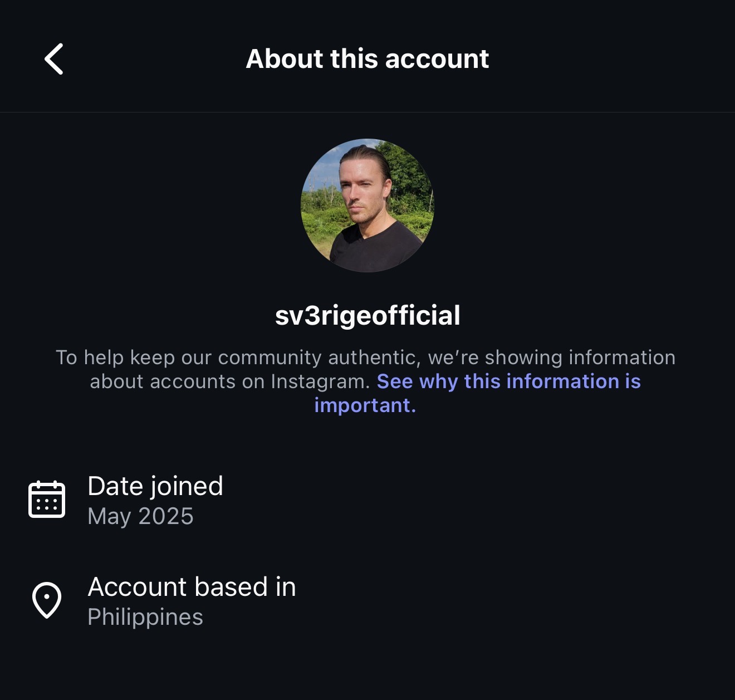Screen dimensions: 735x700
Task: Click "we're showing information" text
Action: click(x=551, y=358)
